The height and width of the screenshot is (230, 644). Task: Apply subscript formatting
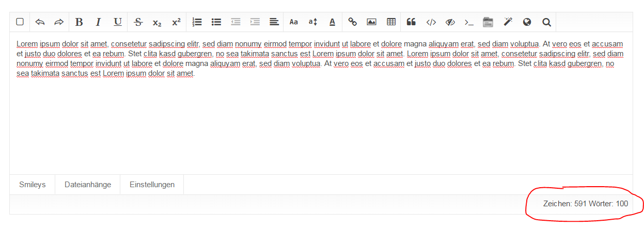coord(157,22)
